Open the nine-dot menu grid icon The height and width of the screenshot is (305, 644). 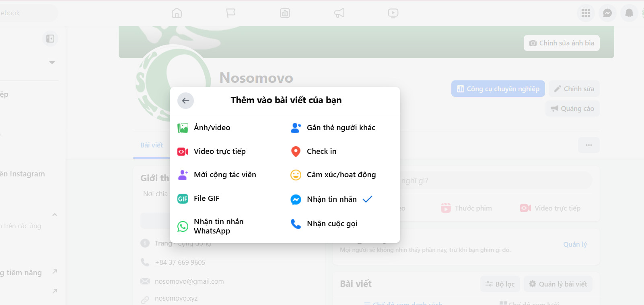(x=586, y=13)
